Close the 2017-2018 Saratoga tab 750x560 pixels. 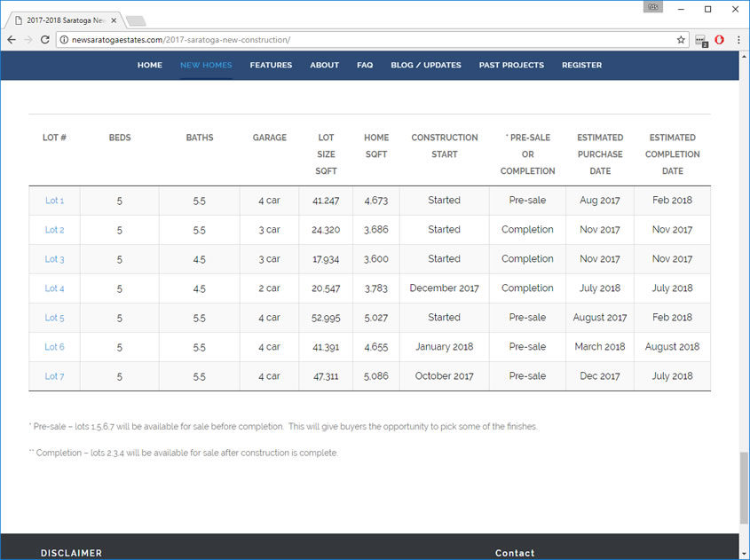click(x=114, y=20)
